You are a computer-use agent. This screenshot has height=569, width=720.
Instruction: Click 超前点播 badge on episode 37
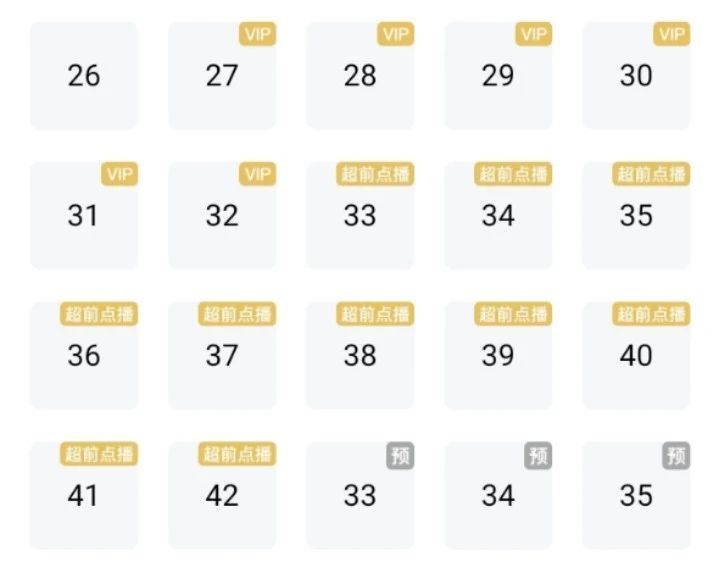click(237, 315)
